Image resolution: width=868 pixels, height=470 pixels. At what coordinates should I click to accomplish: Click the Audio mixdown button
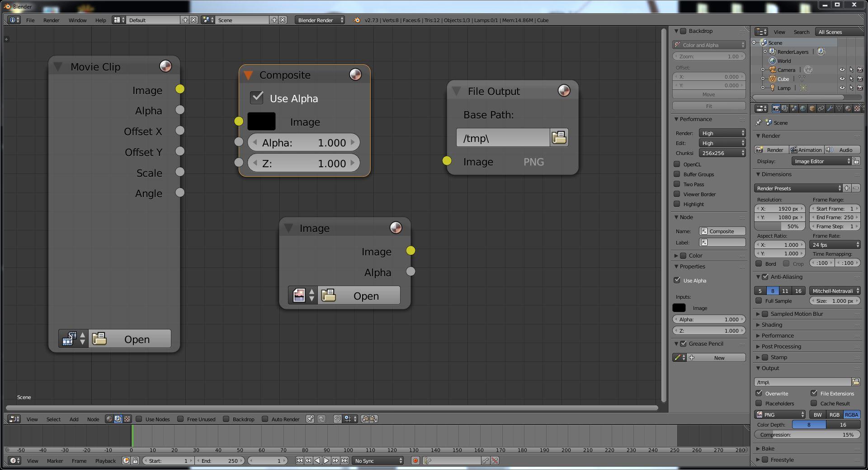coord(842,150)
